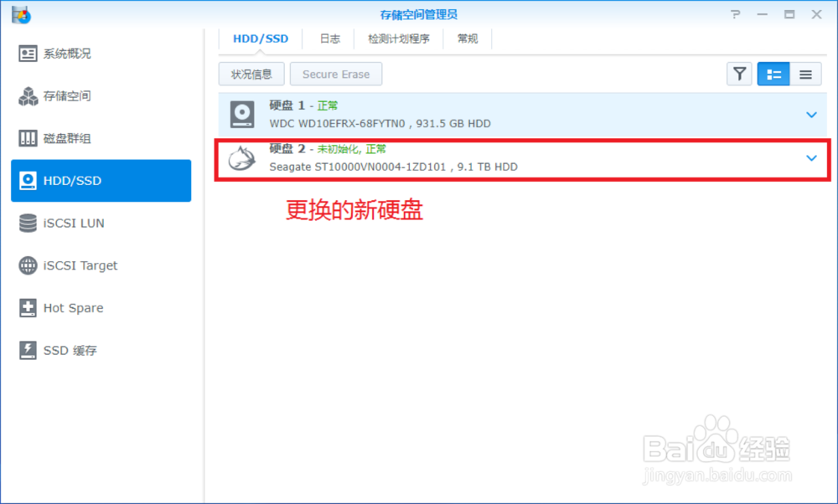Click the 系统概况 sidebar icon
Viewport: 838px width, 504px height.
[28, 54]
